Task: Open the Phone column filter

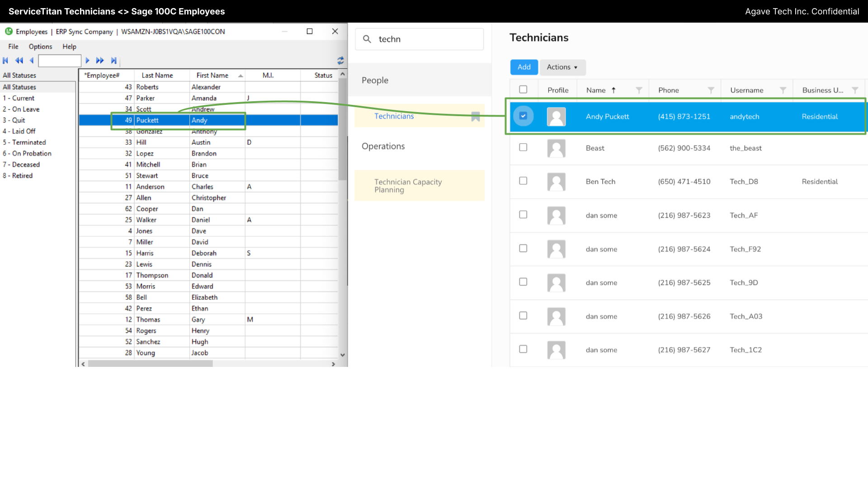Action: click(x=711, y=90)
